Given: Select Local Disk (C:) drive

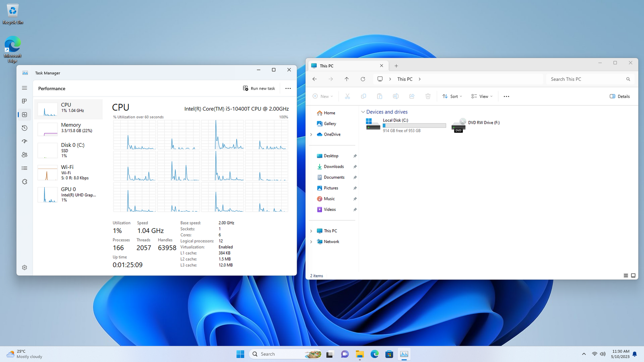Looking at the screenshot, I should tap(406, 125).
